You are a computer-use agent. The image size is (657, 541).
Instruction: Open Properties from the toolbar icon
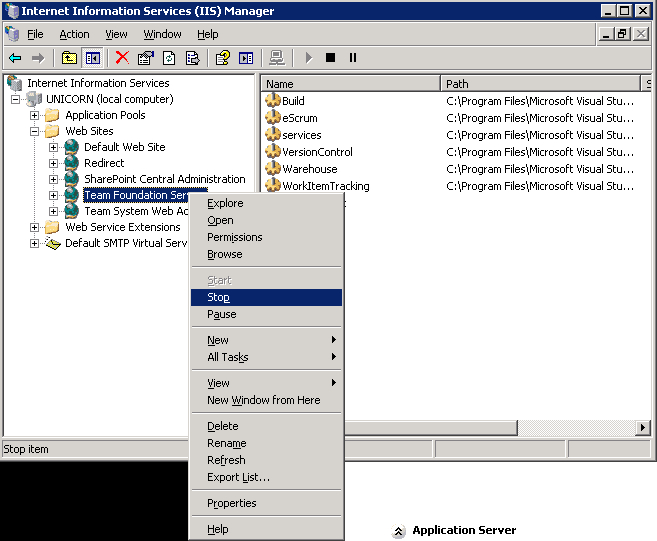[146, 58]
